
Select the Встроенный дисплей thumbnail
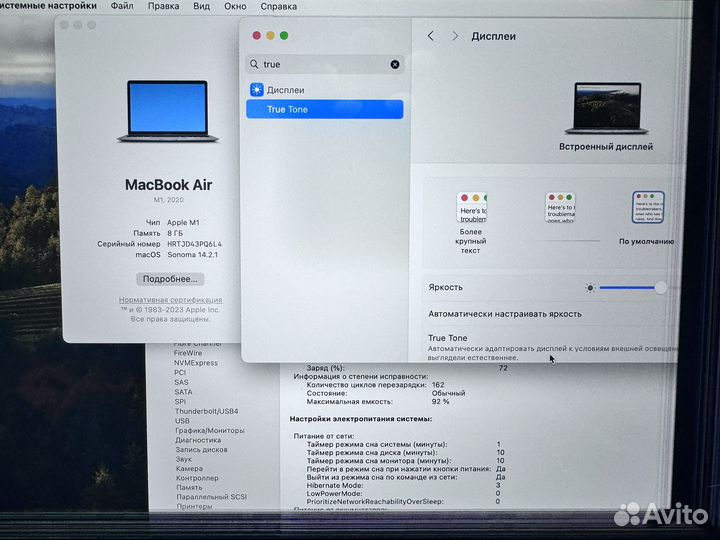pos(606,108)
